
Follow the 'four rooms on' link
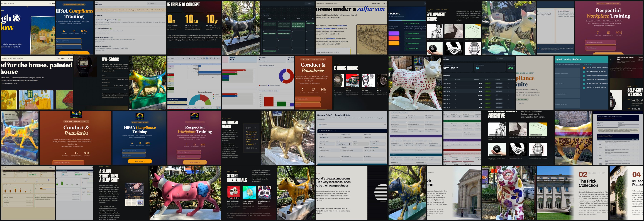click(x=342, y=26)
